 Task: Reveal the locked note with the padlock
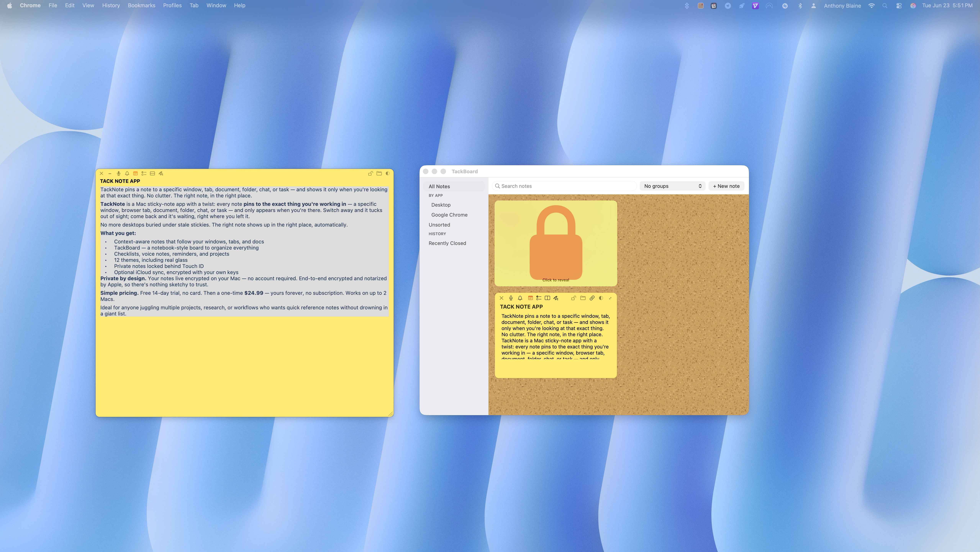[556, 243]
